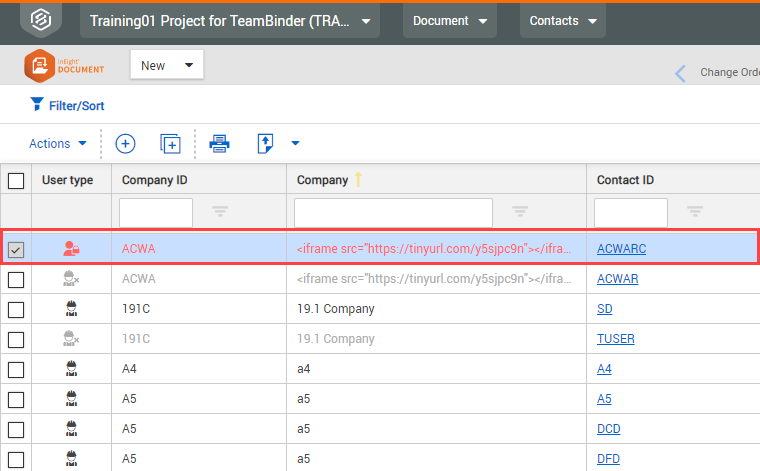Click the duplicate contact copy icon
760x471 pixels.
pyautogui.click(x=170, y=144)
